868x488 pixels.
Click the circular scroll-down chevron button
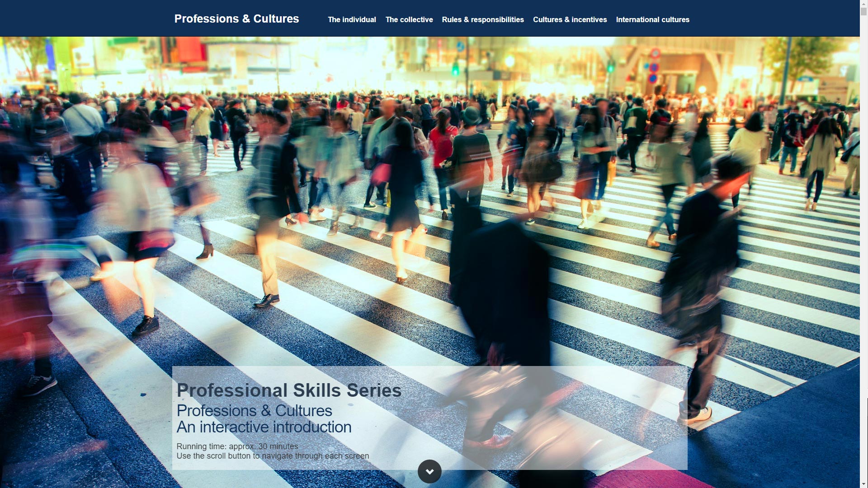click(429, 471)
